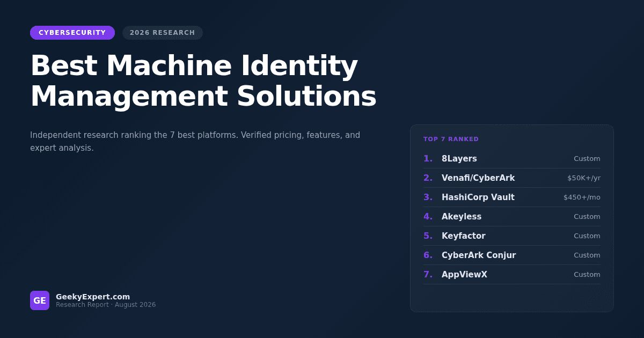644x338 pixels.
Task: Click the $450+/mo price value
Action: coord(582,197)
